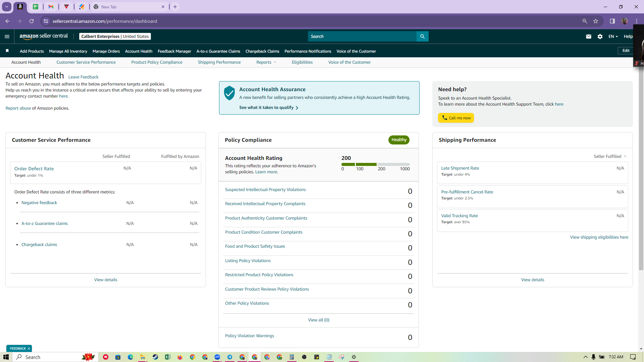Switch to the New Tab browser tab
Image resolution: width=644 pixels, height=362 pixels.
[x=129, y=7]
